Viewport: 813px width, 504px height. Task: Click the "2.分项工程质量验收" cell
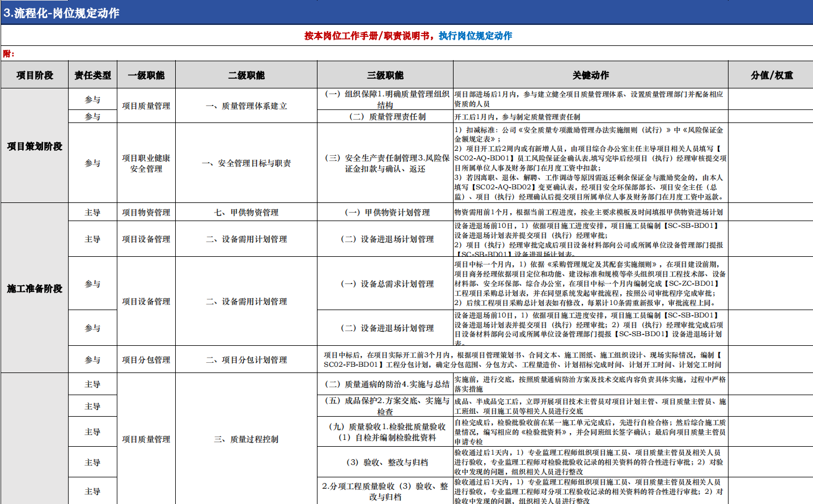click(386, 492)
